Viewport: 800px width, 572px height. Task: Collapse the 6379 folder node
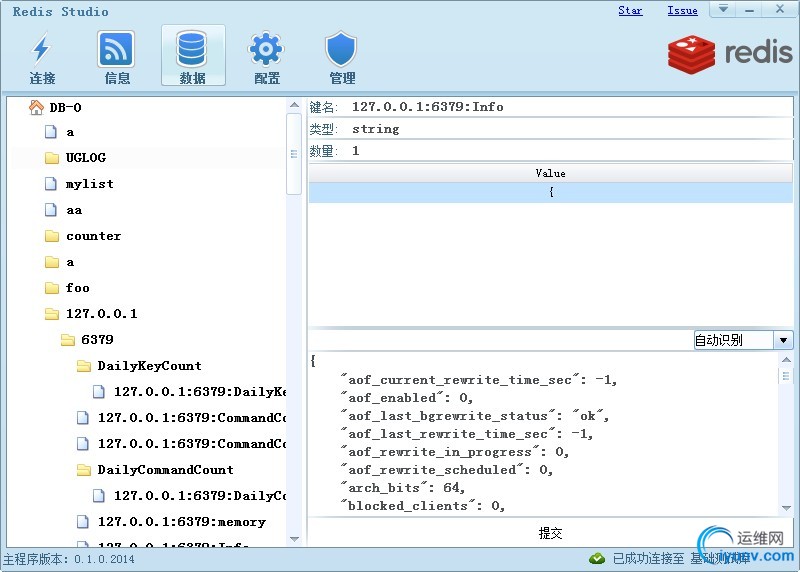(x=97, y=340)
